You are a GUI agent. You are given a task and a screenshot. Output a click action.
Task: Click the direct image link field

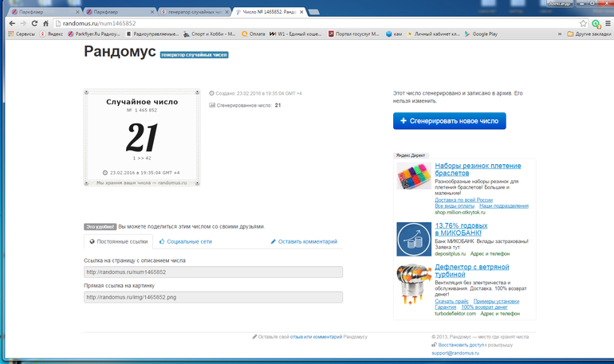click(213, 297)
